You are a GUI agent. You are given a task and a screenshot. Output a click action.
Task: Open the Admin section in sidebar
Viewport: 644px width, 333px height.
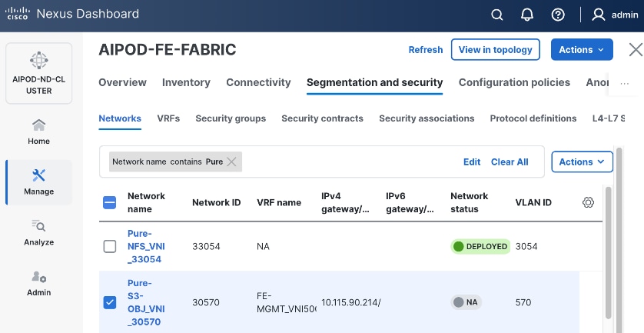click(x=38, y=282)
